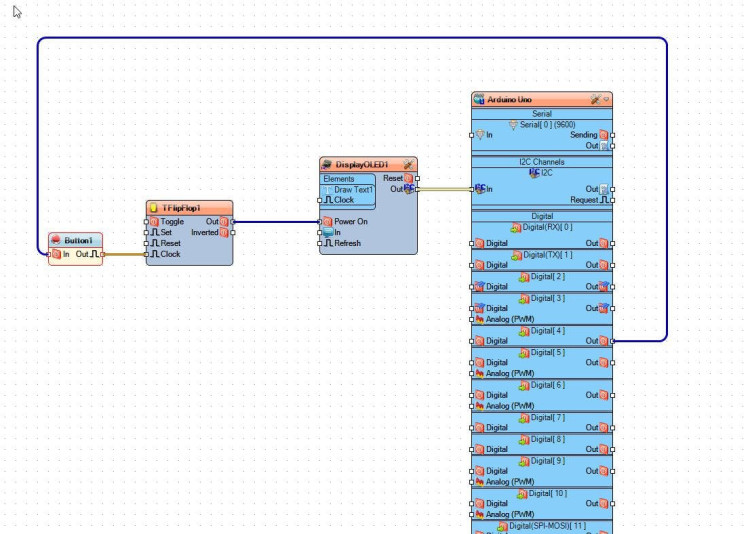Image resolution: width=748 pixels, height=534 pixels.
Task: Click TFlipFlop1 Out pin icon
Action: click(224, 222)
